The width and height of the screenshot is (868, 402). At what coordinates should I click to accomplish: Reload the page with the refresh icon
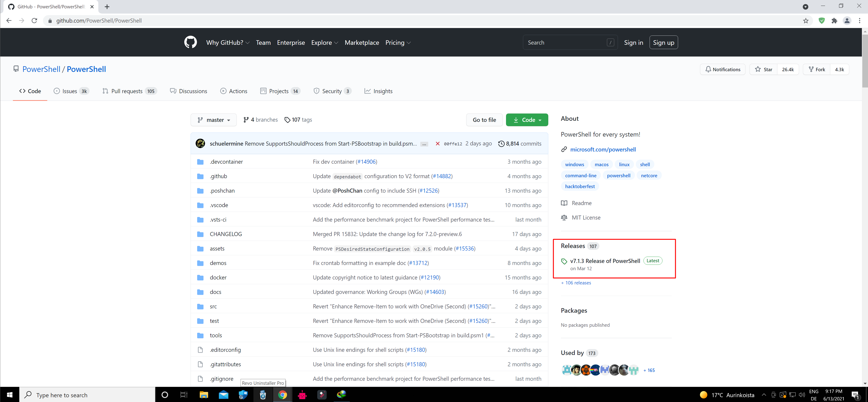[34, 21]
